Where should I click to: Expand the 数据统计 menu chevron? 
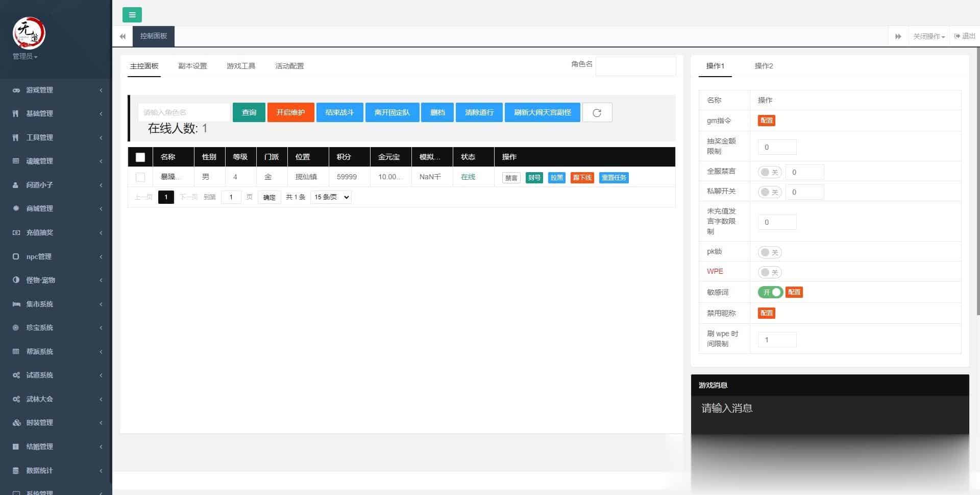coord(101,470)
